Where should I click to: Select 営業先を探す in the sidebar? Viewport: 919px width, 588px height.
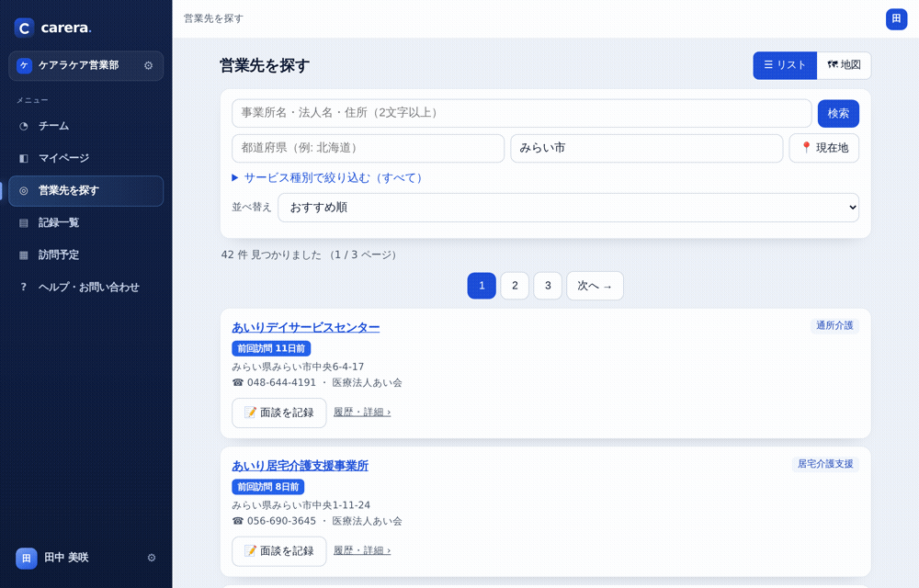point(85,191)
